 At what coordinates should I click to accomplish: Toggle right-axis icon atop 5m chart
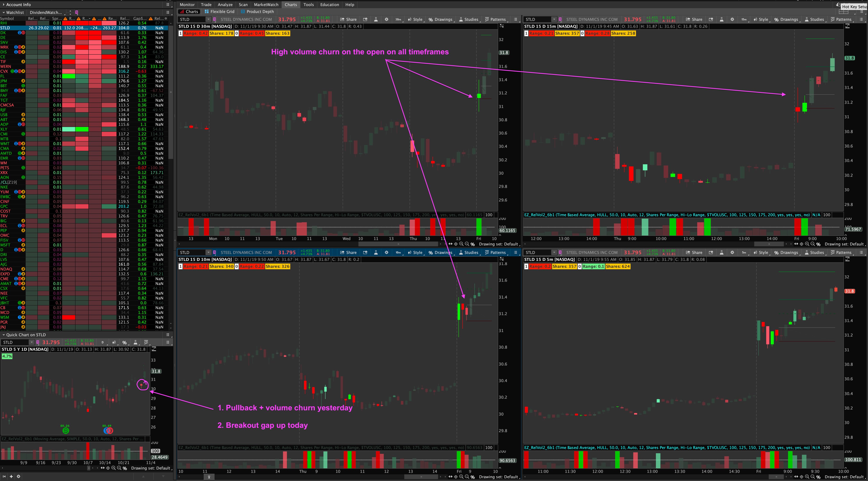[847, 259]
